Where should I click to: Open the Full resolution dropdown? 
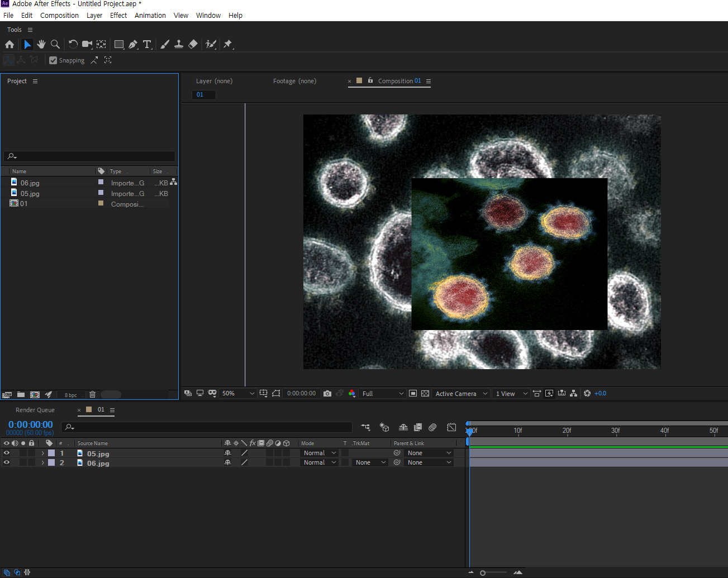(x=382, y=394)
